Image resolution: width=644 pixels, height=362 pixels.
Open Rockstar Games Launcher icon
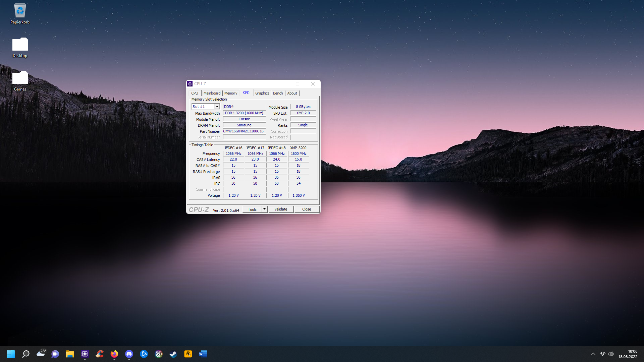coord(188,354)
